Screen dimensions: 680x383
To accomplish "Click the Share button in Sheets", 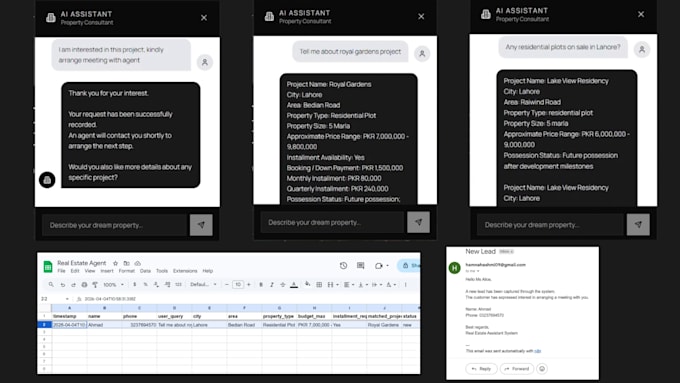I will (409, 265).
